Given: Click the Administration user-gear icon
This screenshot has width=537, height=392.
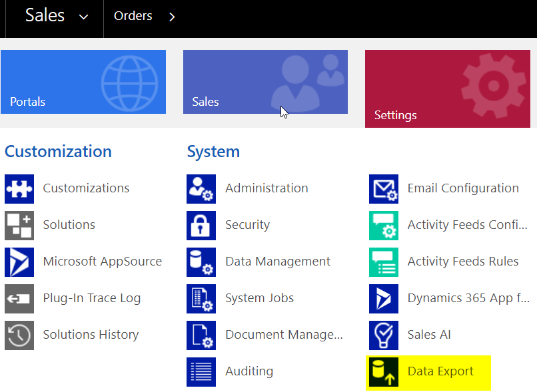Looking at the screenshot, I should (201, 189).
